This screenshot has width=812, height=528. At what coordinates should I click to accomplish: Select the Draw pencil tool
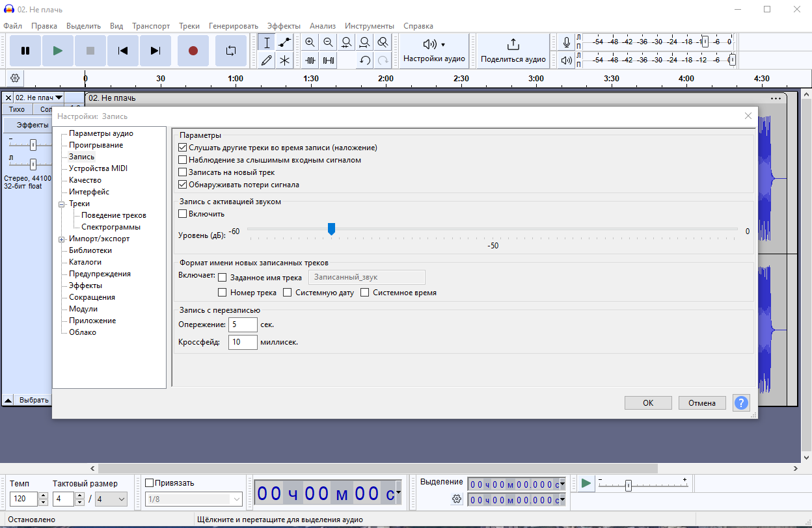point(266,60)
